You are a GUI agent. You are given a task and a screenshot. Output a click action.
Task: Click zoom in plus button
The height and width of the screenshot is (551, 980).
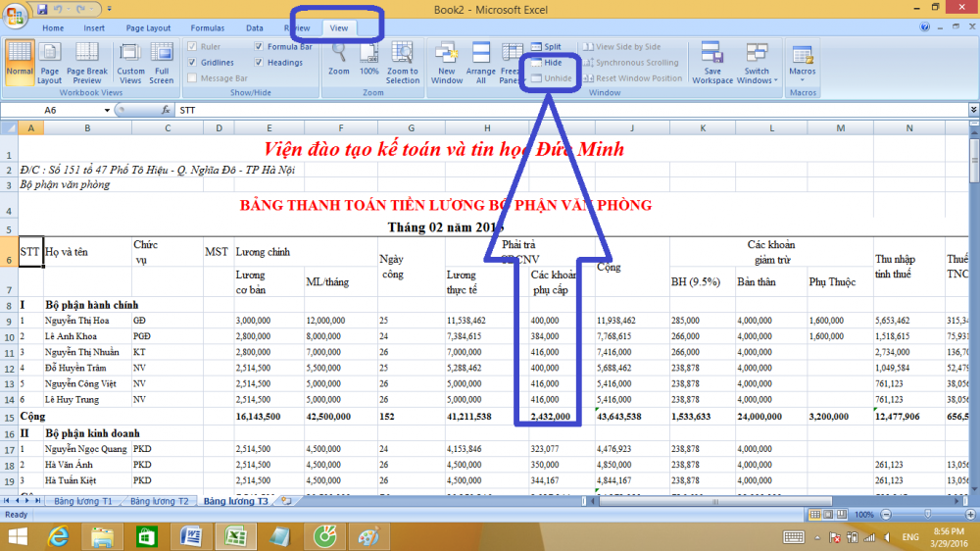click(970, 514)
